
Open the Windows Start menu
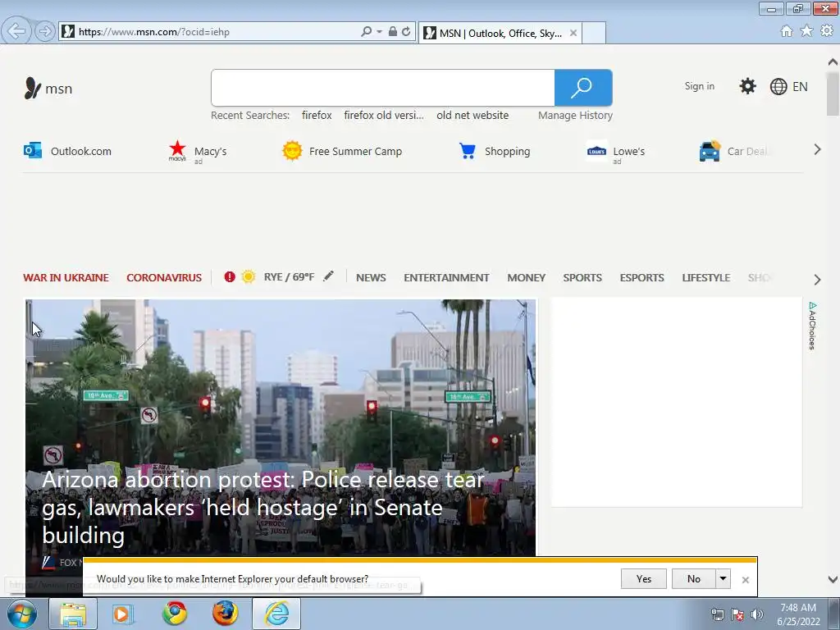21,614
